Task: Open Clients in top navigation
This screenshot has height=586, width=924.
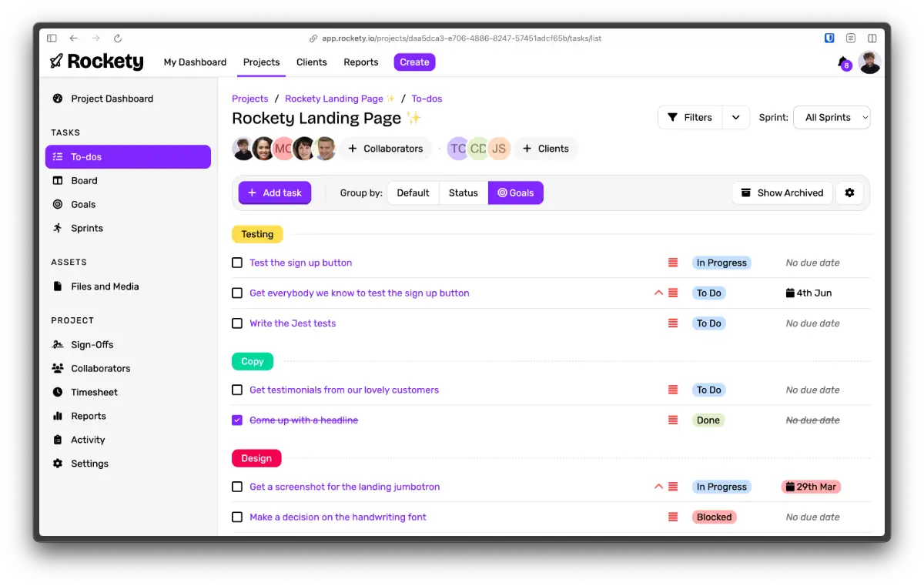Action: pos(312,62)
